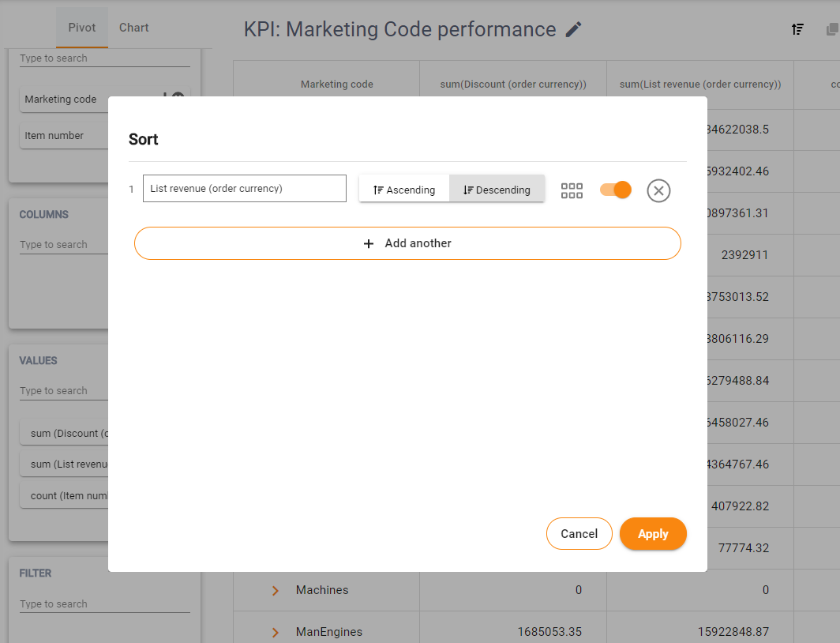
Task: Expand the ManEngines row
Action: tap(276, 632)
